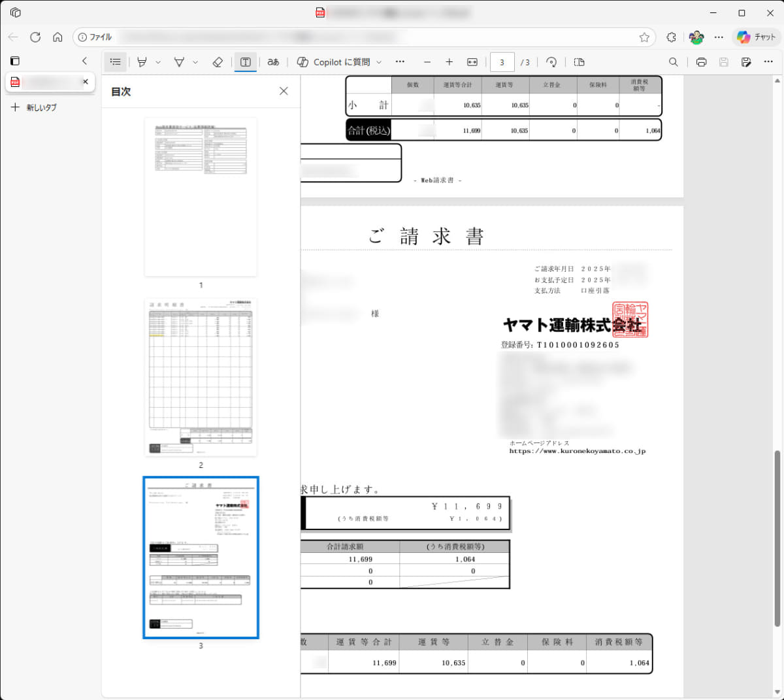
Task: Select page 3 thumbnail
Action: tap(201, 558)
